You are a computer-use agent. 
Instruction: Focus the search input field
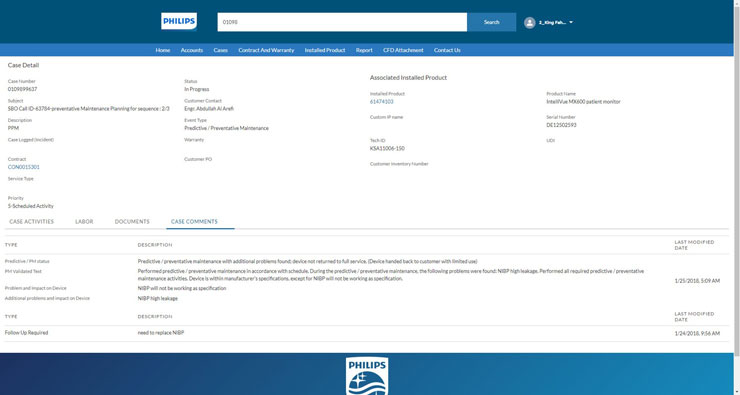[x=342, y=22]
